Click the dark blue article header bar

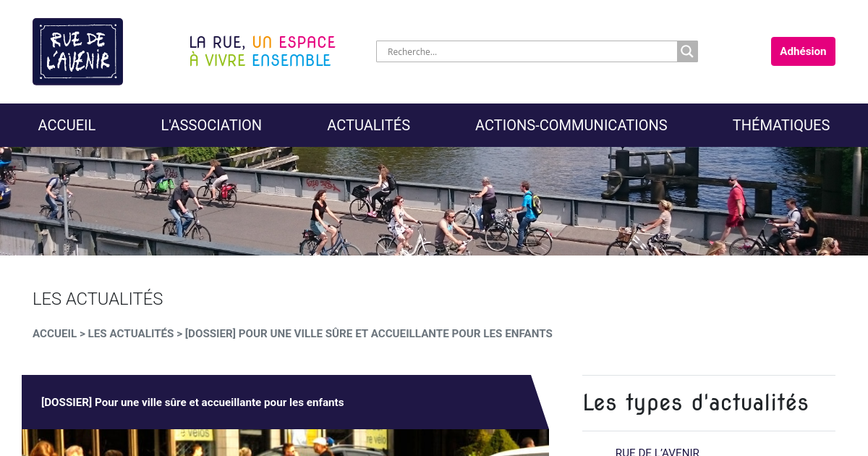(x=285, y=402)
